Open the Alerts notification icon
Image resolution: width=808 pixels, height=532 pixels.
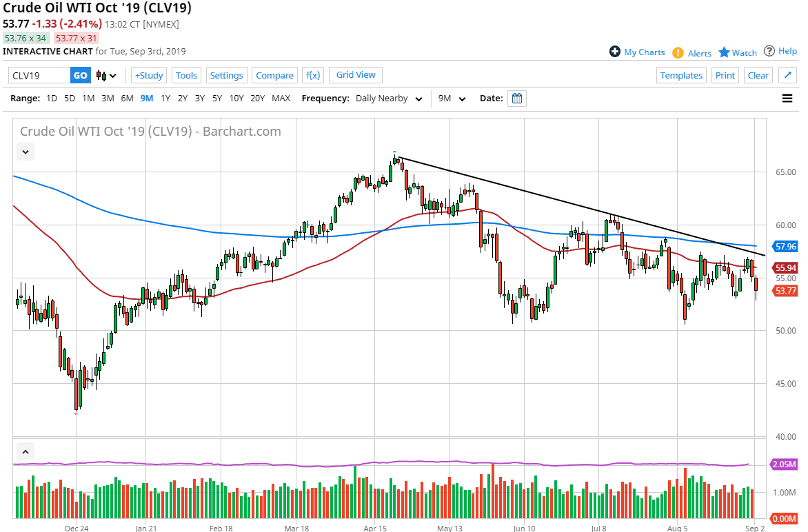coord(678,52)
